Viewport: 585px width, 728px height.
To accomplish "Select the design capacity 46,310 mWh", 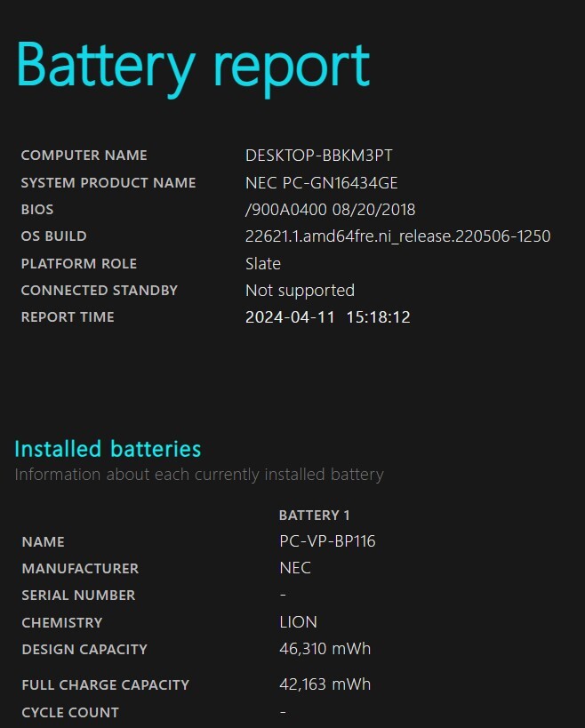I will (325, 649).
